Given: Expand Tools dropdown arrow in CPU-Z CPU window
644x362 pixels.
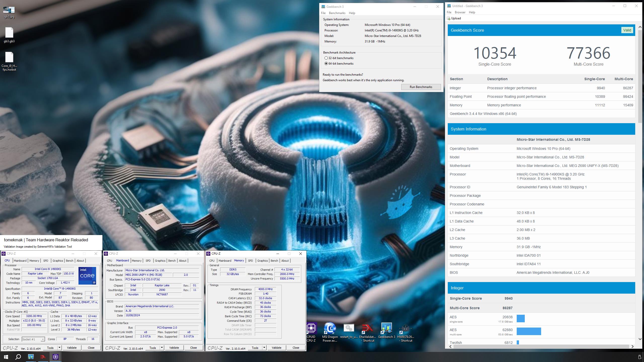Looking at the screenshot, I should tap(59, 348).
